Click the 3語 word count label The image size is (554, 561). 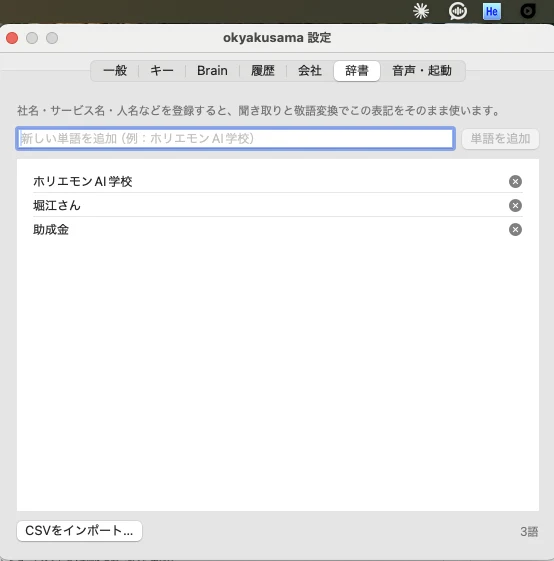pos(529,532)
